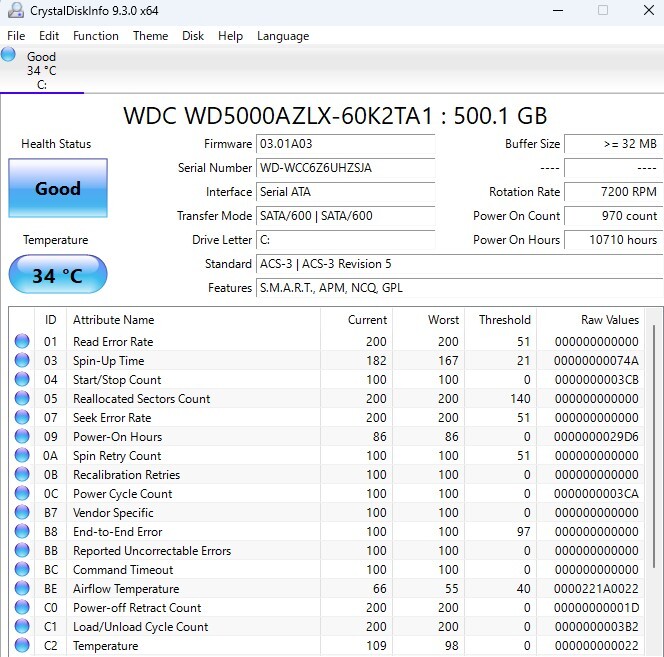
Task: Click the Good health status button
Action: tap(57, 188)
